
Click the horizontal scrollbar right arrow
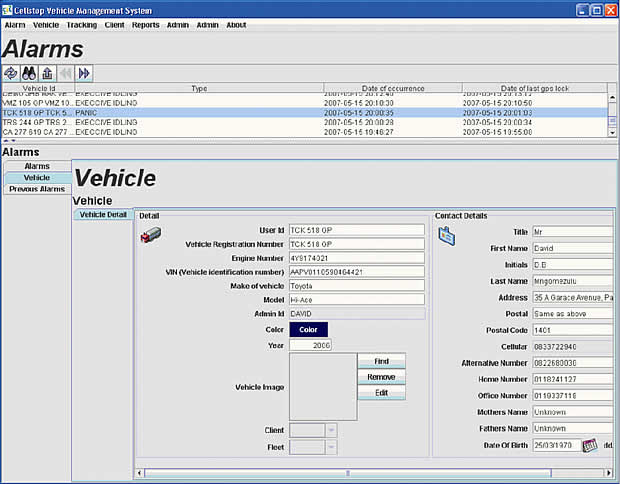[x=609, y=473]
